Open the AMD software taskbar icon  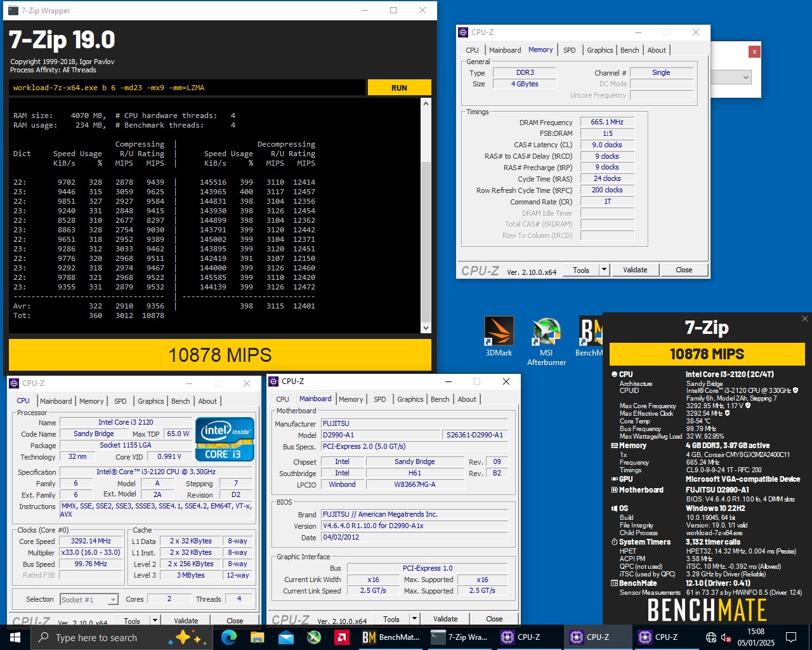point(341,637)
